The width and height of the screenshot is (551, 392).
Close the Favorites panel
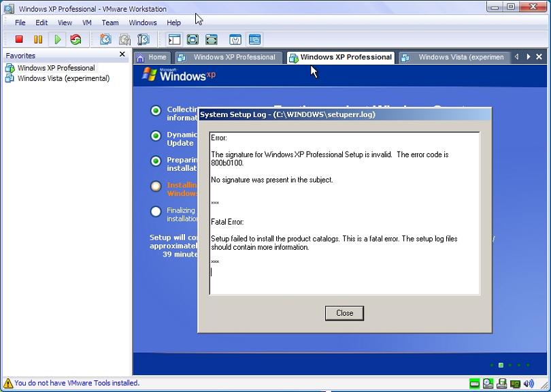[122, 54]
